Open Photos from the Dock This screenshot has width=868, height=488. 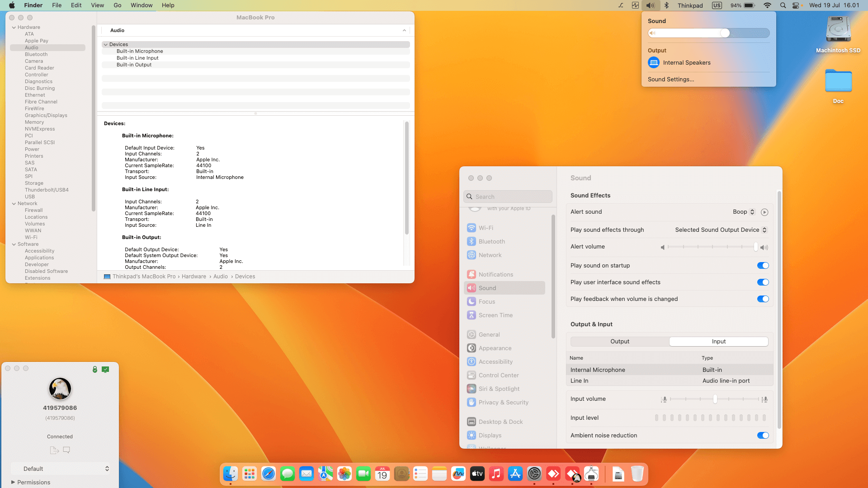[344, 474]
